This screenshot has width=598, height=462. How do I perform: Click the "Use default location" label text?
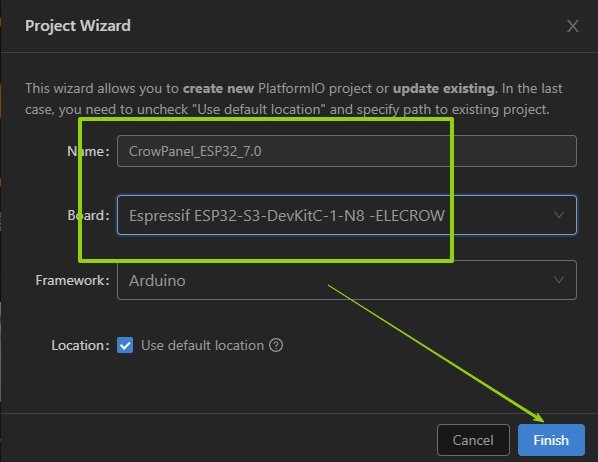(x=203, y=345)
